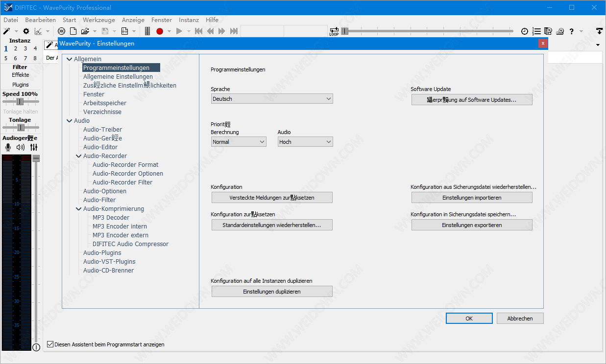Click the Speed slider handle
This screenshot has height=364, width=606.
pyautogui.click(x=20, y=102)
